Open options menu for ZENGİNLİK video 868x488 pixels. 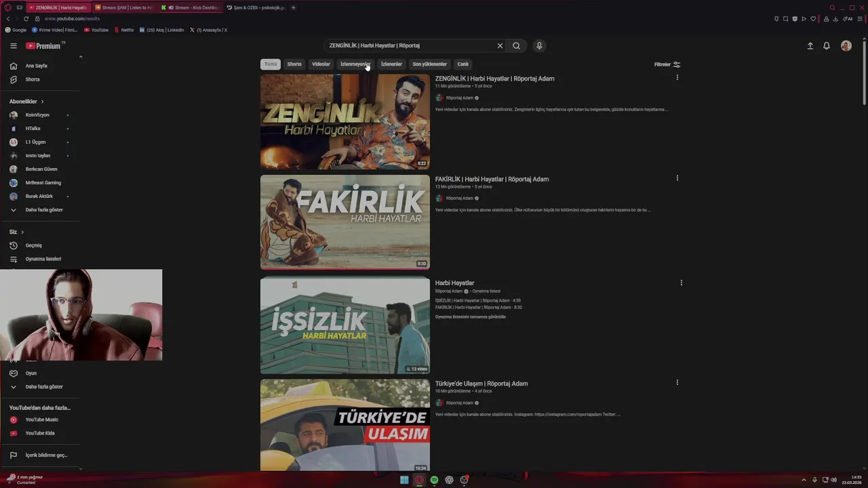(677, 77)
